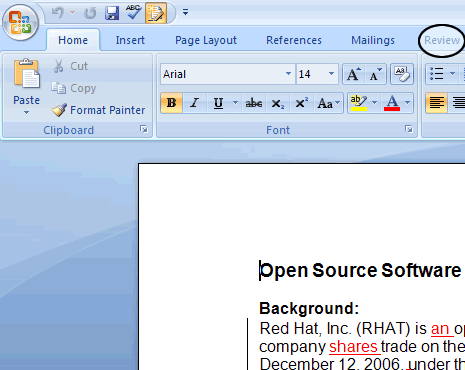The height and width of the screenshot is (370, 465).
Task: Switch to the Insert tab
Action: click(x=130, y=40)
